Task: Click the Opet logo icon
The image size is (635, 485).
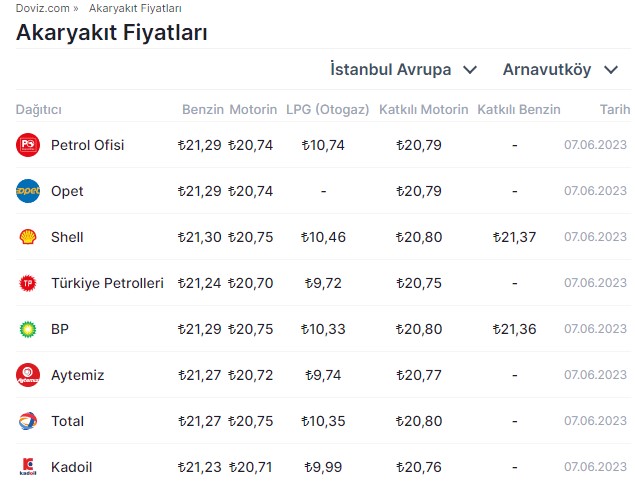Action: (28, 191)
